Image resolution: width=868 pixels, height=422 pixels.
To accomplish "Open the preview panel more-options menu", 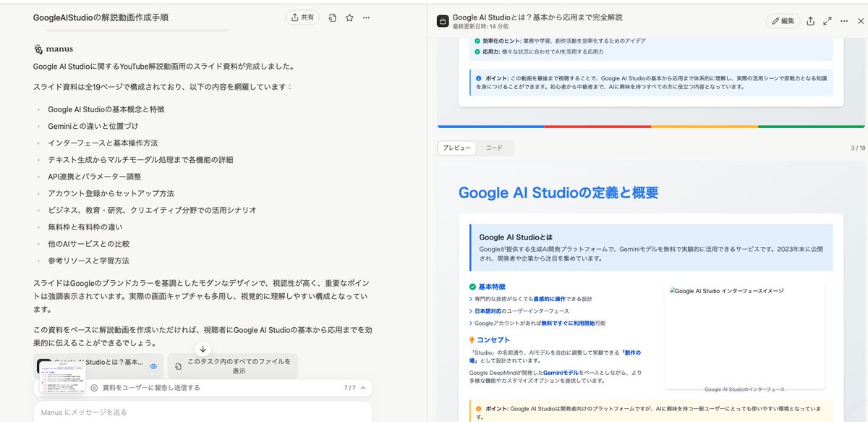I will [844, 21].
